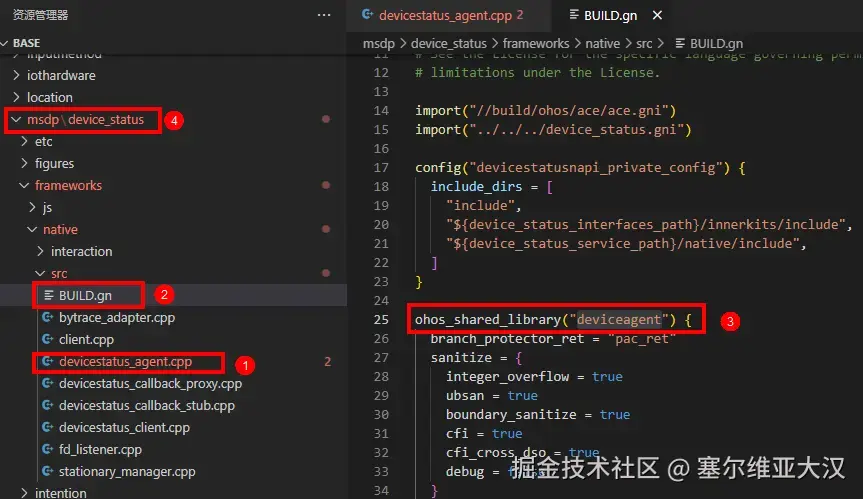This screenshot has width=863, height=499.
Task: Click the file icon on the BUILD.gn tab
Action: click(x=573, y=15)
